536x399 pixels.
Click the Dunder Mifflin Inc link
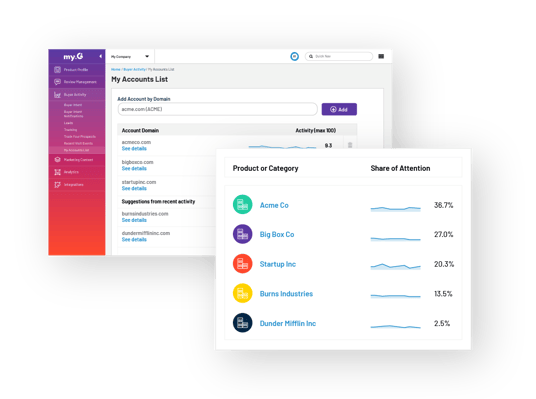coord(288,323)
